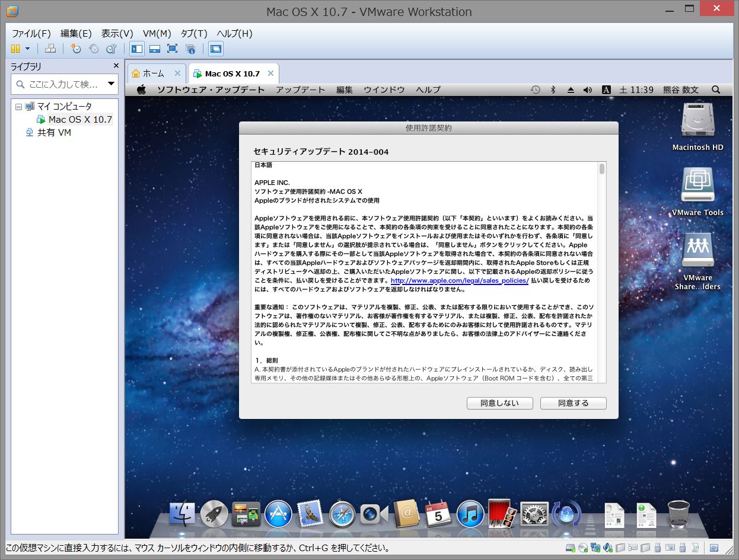Image resolution: width=739 pixels, height=560 pixels.
Task: Click the input source A menu icon
Action: click(607, 90)
